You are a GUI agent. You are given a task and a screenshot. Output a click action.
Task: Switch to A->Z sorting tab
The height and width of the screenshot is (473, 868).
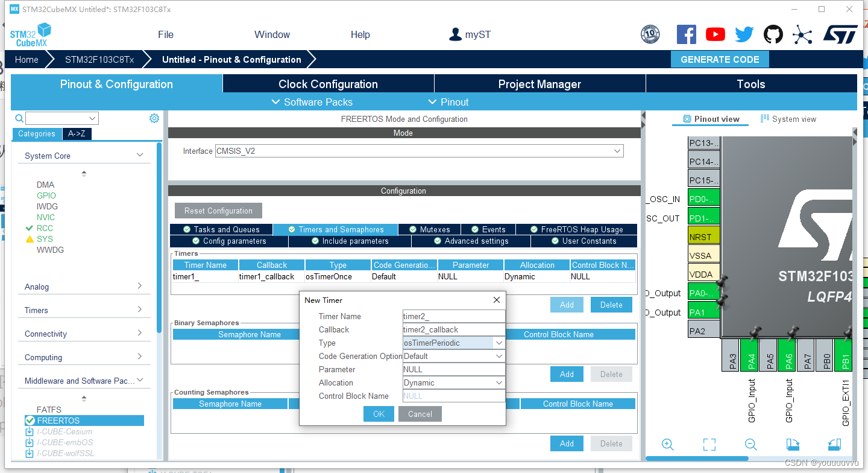tap(77, 134)
